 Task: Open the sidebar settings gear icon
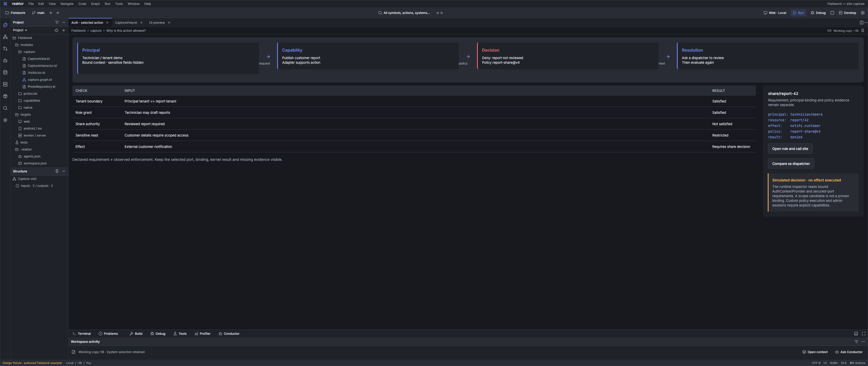(5, 120)
